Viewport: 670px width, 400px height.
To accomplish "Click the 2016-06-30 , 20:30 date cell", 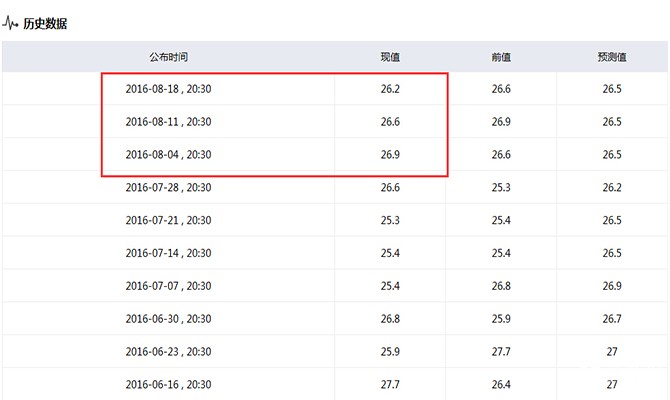I will pos(168,319).
